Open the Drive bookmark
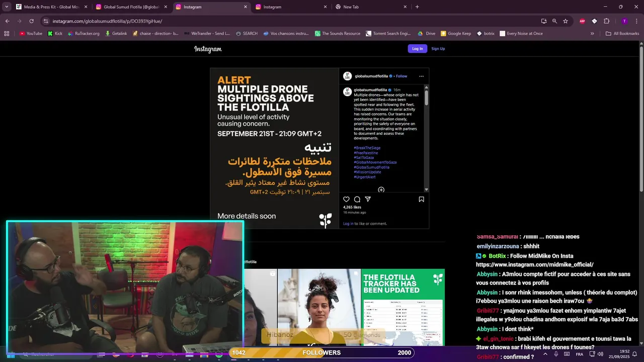644x362 pixels. [427, 34]
